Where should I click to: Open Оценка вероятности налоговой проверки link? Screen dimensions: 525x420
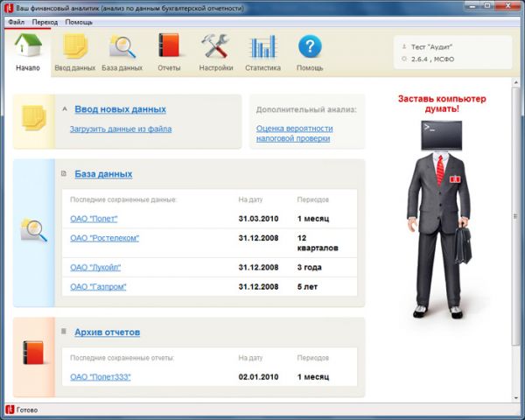295,133
